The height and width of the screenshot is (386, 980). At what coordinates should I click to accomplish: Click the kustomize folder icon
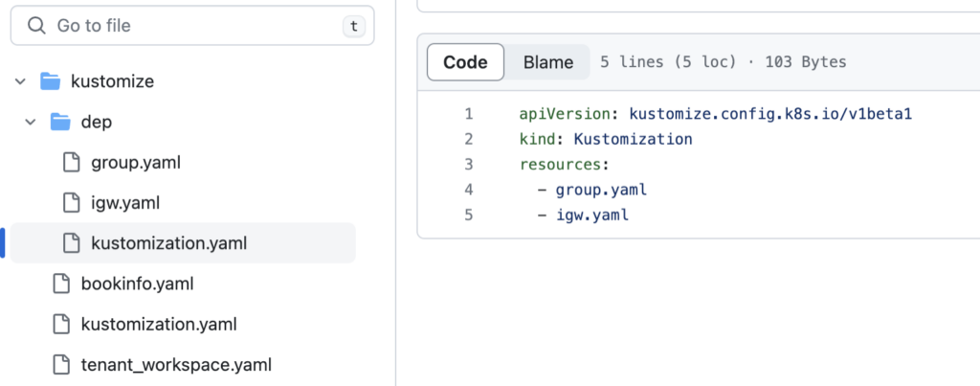(x=51, y=81)
